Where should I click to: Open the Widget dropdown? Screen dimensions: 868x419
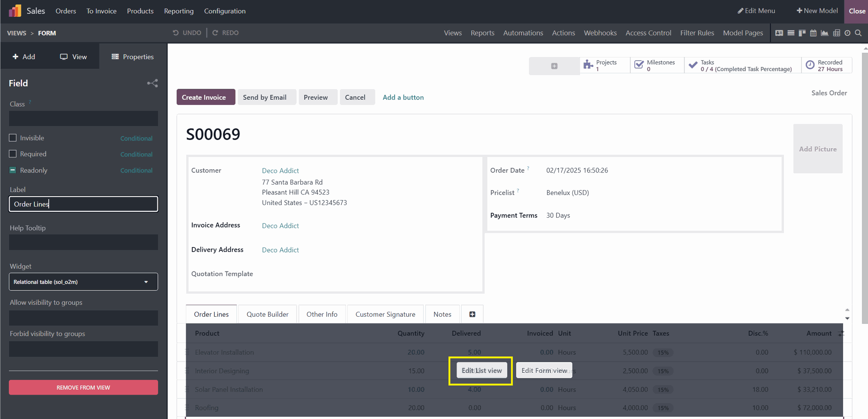click(83, 281)
